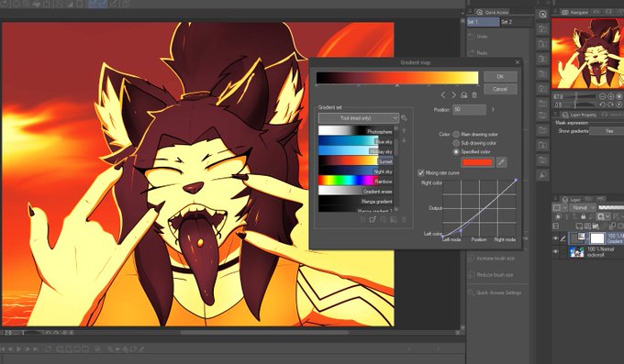The width and height of the screenshot is (624, 364).
Task: Select Rainbow gradient preset
Action: coord(355,181)
